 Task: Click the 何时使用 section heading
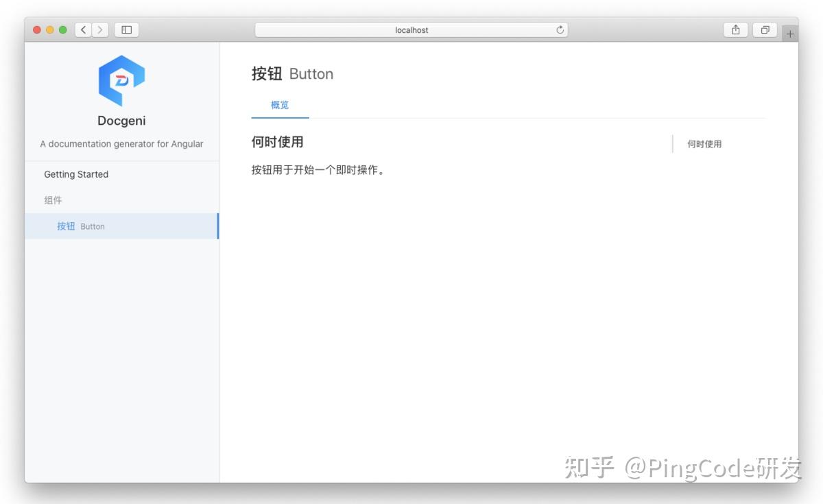[x=278, y=142]
